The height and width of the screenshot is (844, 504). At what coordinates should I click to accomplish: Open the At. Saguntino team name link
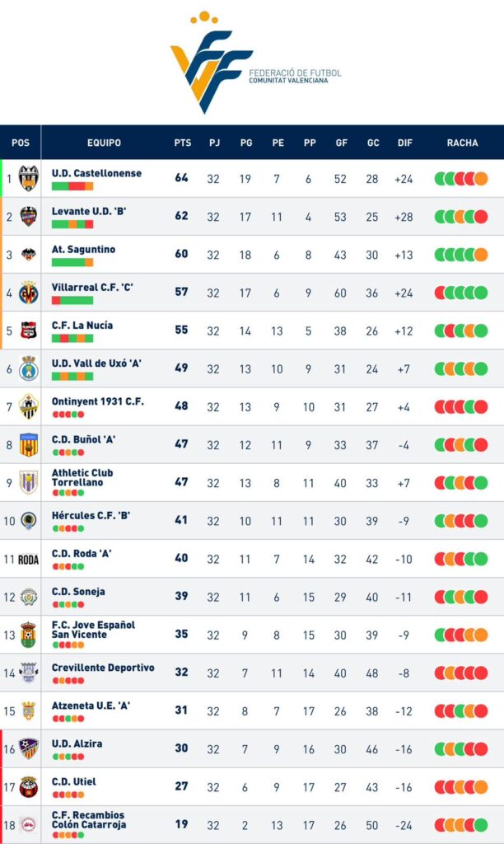click(x=83, y=249)
